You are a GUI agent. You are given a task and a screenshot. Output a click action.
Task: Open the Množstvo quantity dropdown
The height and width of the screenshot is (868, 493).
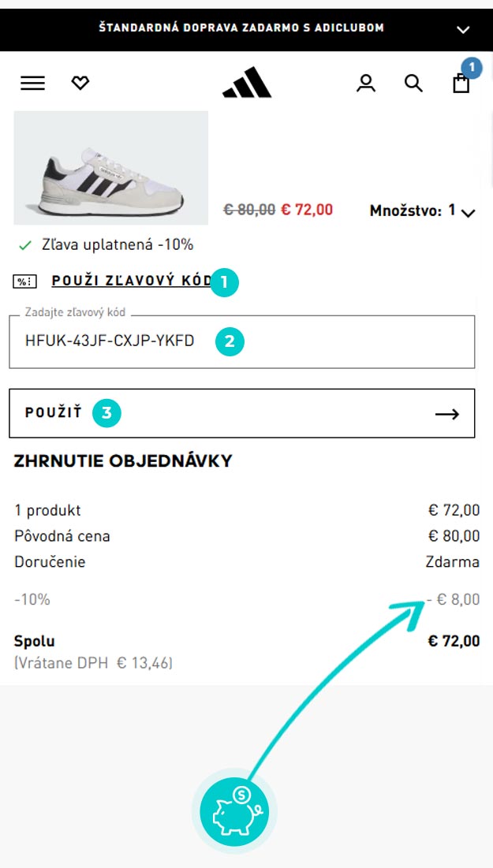423,211
